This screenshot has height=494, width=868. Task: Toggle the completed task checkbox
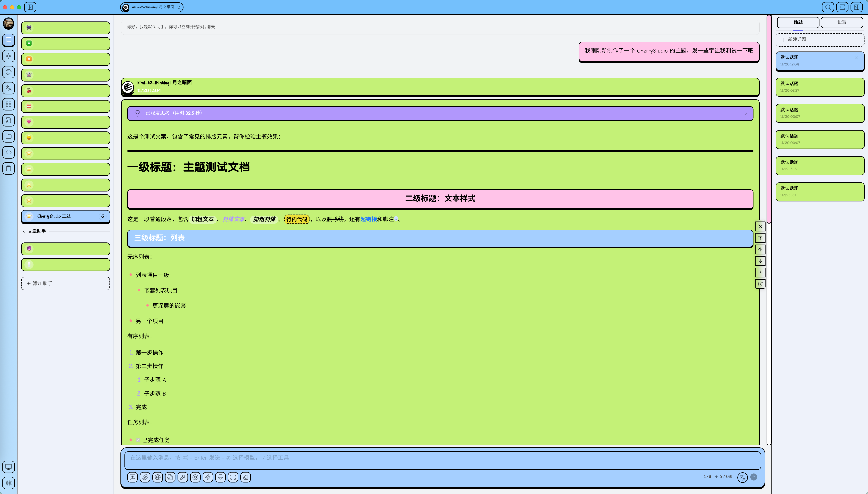(x=138, y=440)
